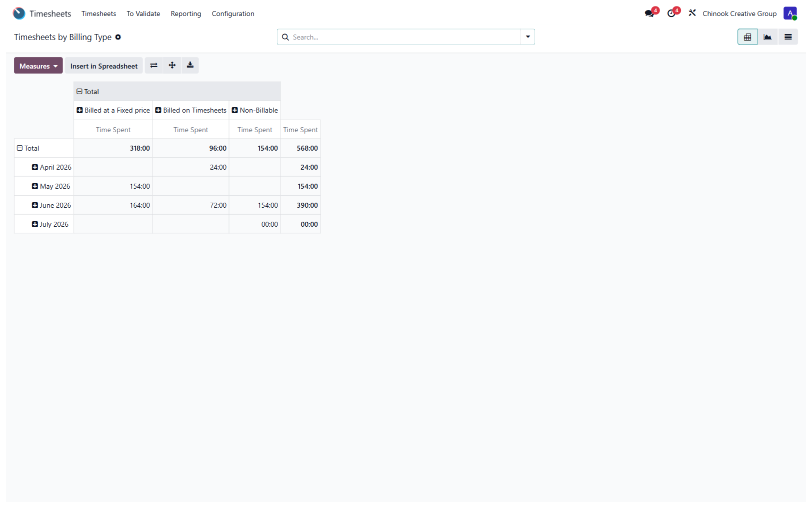Open the Reporting menu
The image size is (812, 508).
coord(186,14)
